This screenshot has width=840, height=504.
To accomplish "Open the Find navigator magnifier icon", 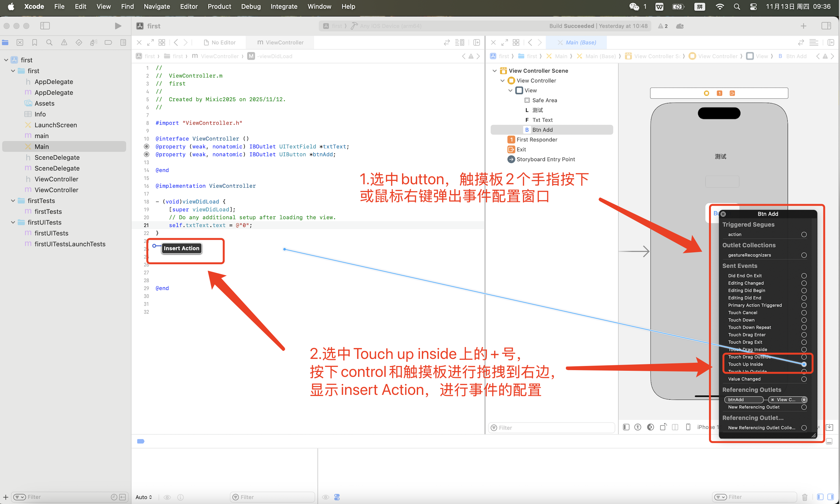I will (x=49, y=42).
